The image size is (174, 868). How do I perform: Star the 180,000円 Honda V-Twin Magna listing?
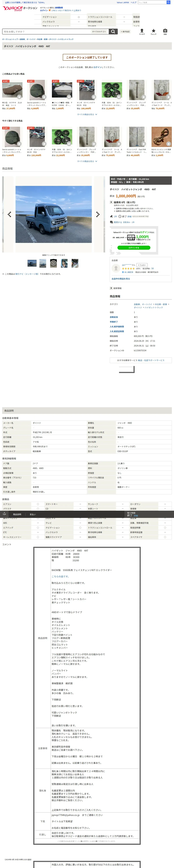click(x=94, y=97)
